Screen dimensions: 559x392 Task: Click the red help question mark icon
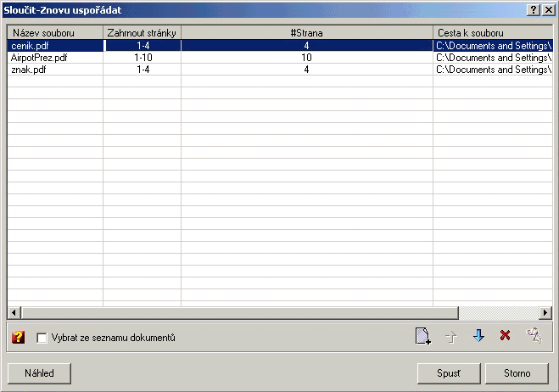point(18,337)
